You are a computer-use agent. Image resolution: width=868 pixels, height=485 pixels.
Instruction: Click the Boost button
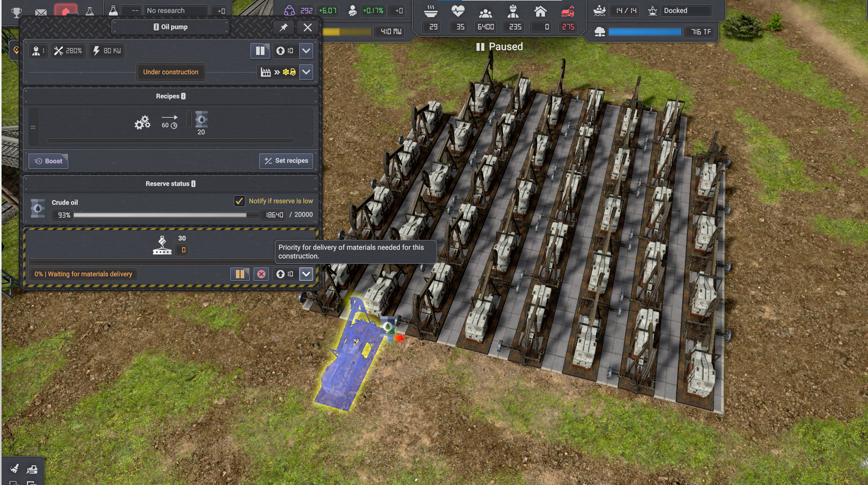(48, 161)
